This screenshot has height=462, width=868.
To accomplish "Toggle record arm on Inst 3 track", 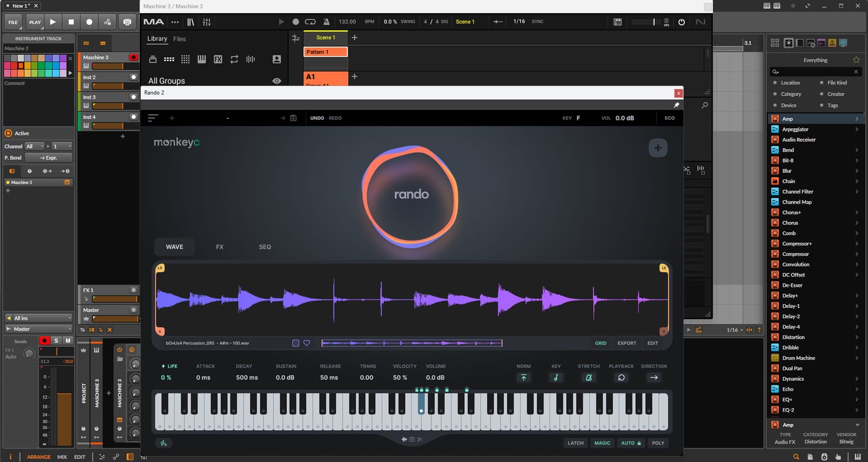I will pos(133,97).
